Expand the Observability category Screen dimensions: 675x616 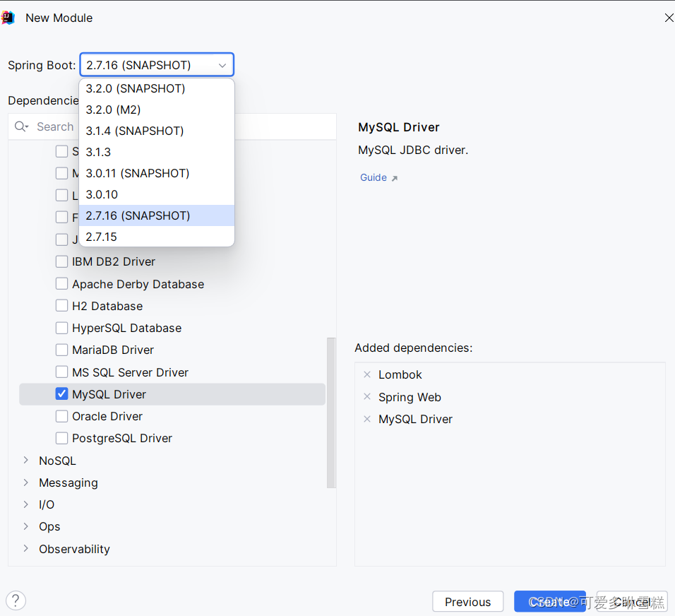coord(25,549)
